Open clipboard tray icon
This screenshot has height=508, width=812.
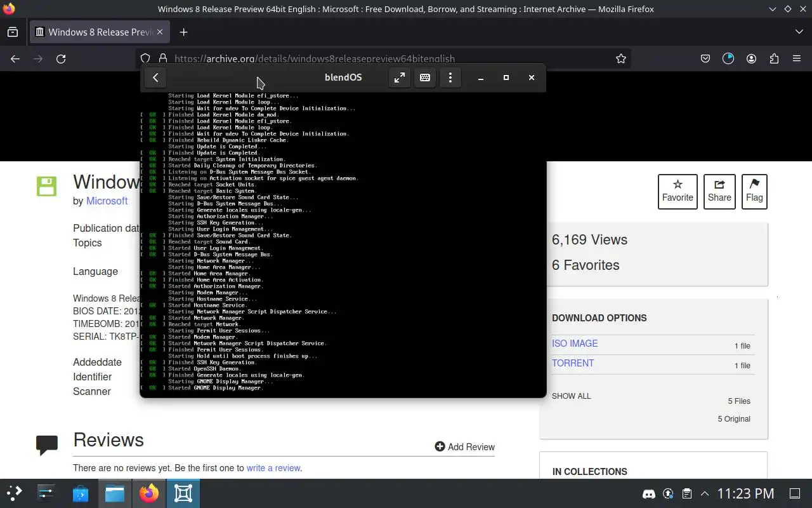click(686, 493)
